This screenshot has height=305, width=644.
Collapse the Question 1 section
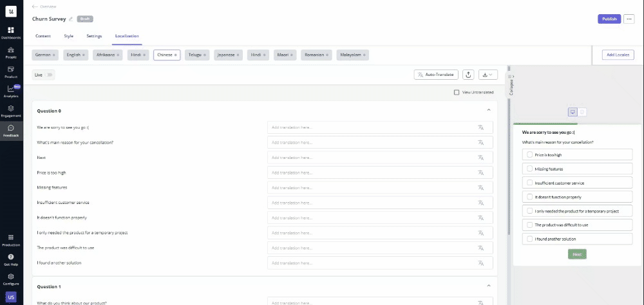pyautogui.click(x=488, y=286)
